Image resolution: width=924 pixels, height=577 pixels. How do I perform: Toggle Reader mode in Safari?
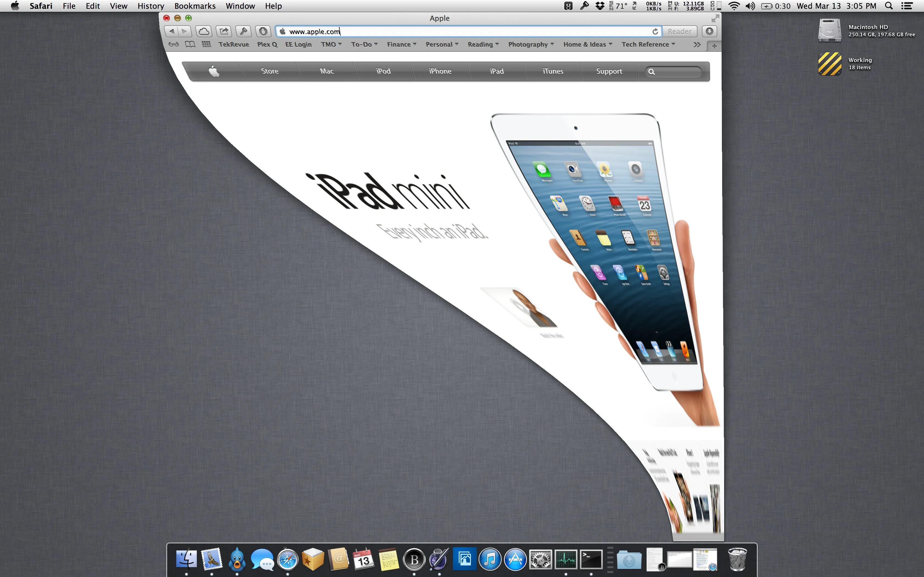[680, 31]
